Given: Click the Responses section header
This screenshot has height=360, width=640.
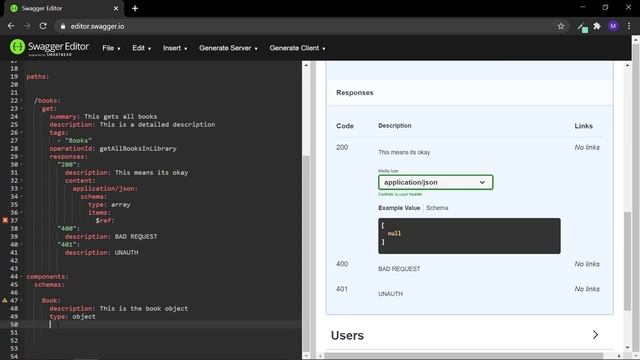Looking at the screenshot, I should (355, 93).
